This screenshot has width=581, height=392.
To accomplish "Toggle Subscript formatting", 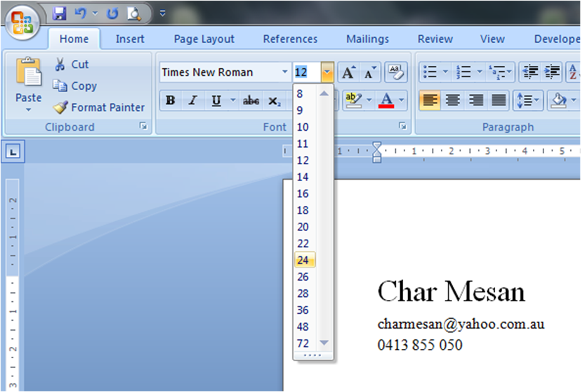I will click(275, 100).
